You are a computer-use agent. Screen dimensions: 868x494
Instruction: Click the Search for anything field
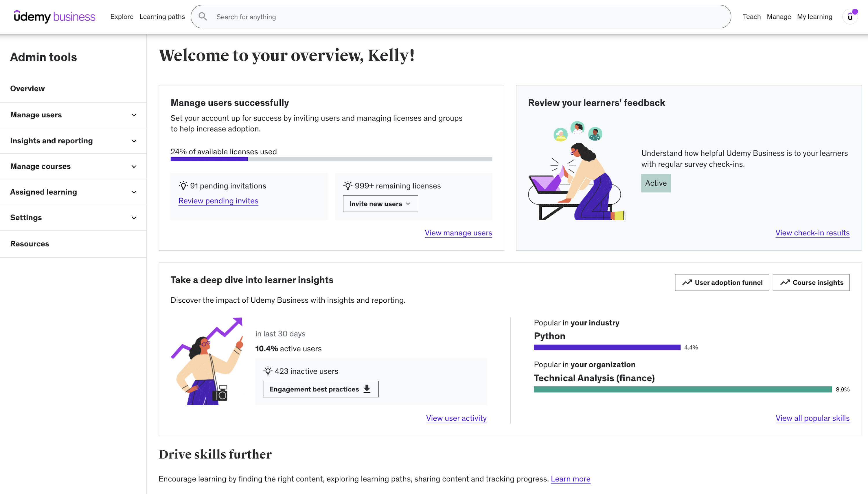pyautogui.click(x=469, y=17)
